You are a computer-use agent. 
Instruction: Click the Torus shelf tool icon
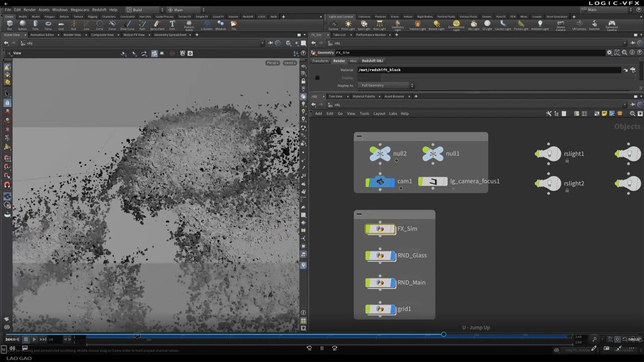coord(48,25)
